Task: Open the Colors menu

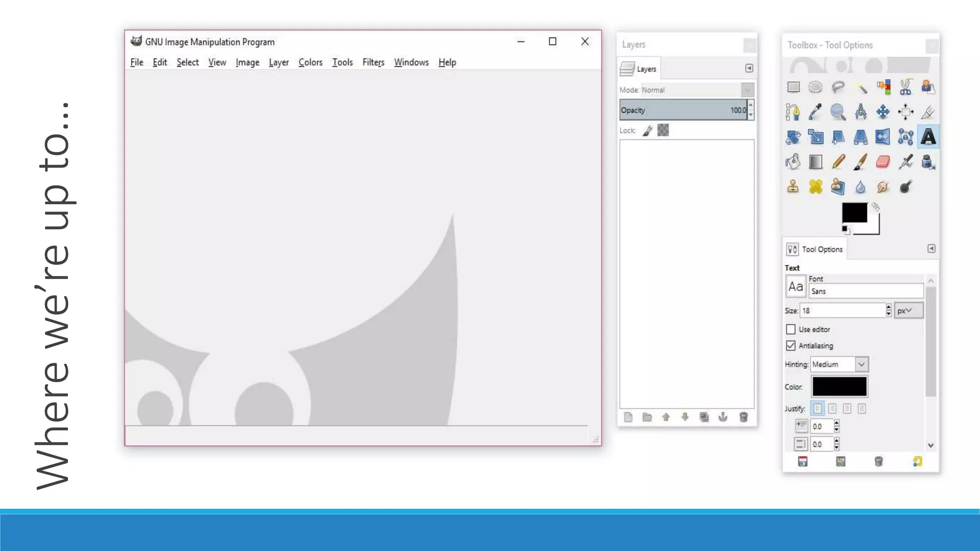Action: point(310,62)
